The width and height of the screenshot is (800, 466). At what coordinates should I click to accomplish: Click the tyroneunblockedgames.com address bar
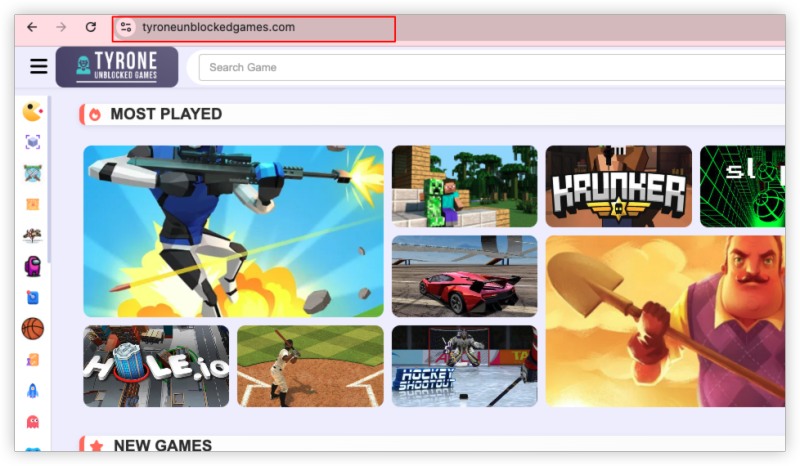click(x=254, y=29)
